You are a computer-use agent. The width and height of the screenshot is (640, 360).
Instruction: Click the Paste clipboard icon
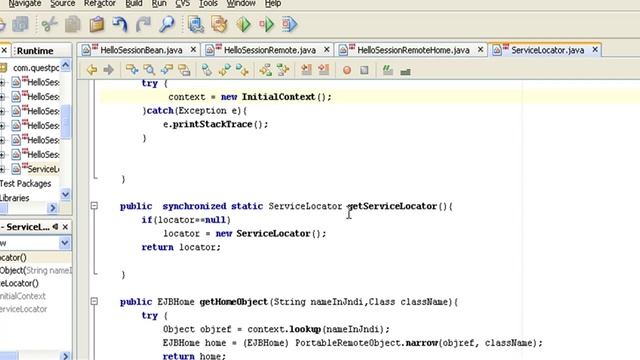[x=97, y=24]
